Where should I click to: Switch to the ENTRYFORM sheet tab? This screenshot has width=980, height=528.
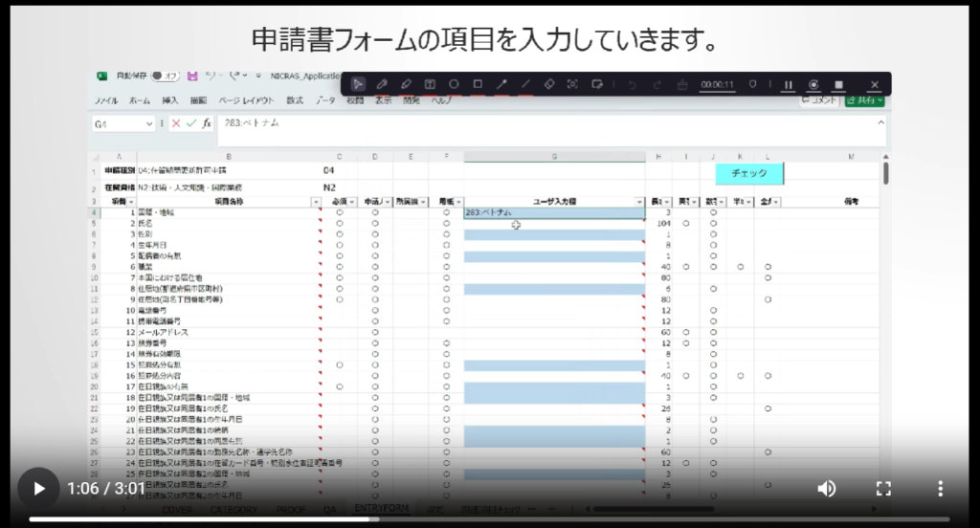click(380, 510)
